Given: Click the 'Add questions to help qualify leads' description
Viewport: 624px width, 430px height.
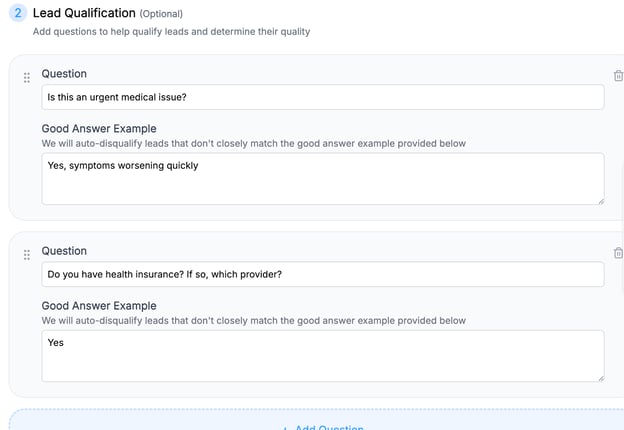Looking at the screenshot, I should (171, 32).
